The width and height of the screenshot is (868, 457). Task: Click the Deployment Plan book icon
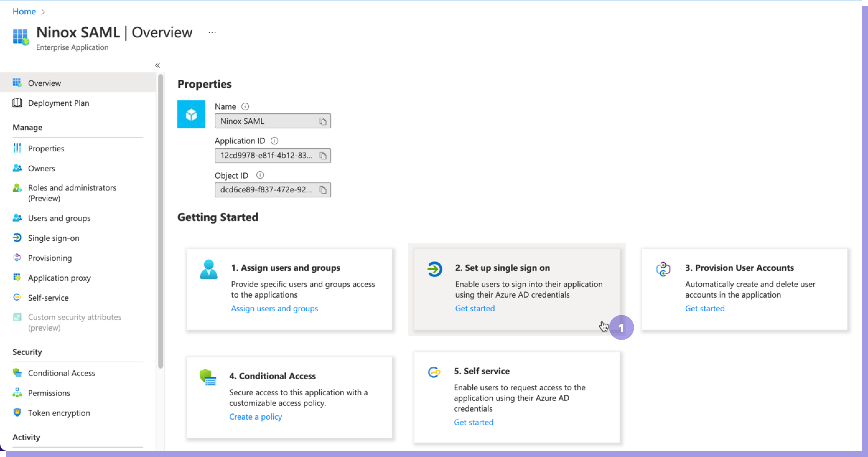coord(17,102)
